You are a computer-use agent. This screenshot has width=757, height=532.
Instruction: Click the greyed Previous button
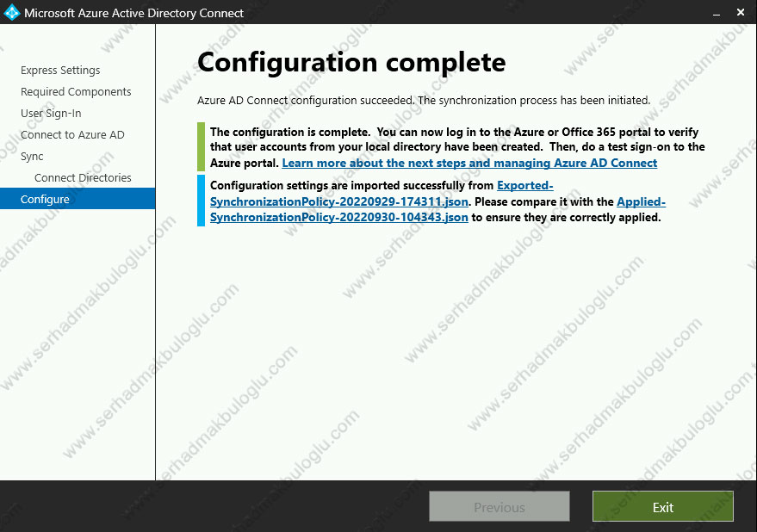[499, 506]
